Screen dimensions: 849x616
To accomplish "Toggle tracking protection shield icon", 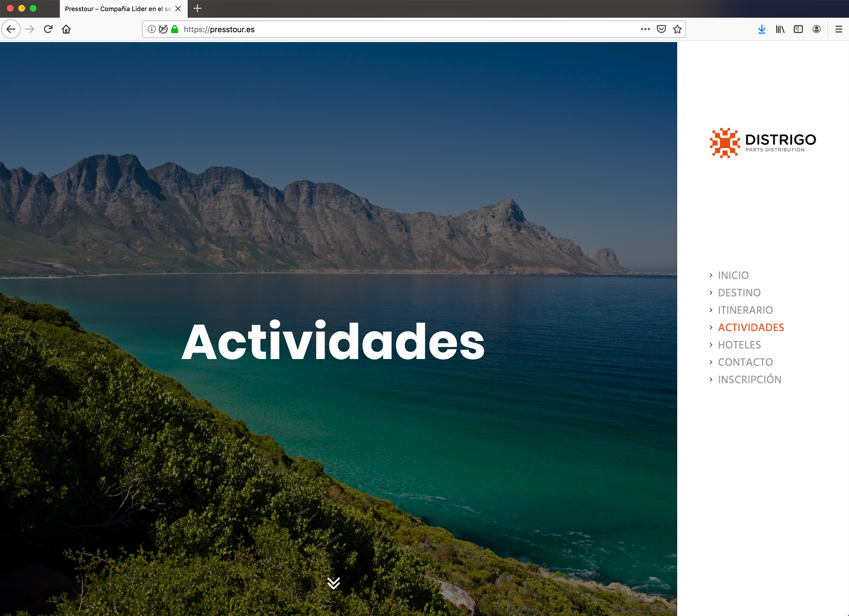I will (x=163, y=29).
